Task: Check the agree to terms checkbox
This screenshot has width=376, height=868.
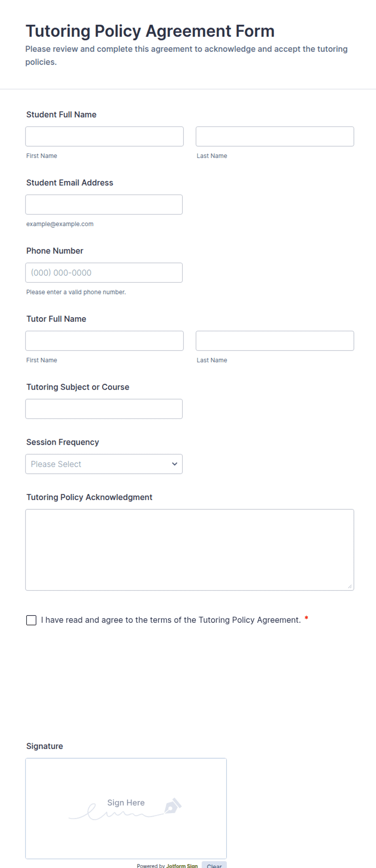Action: (x=31, y=620)
